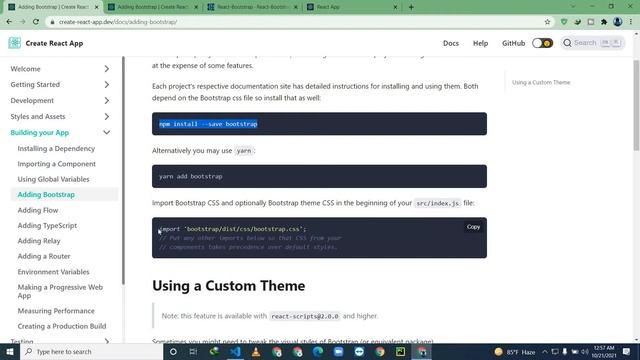This screenshot has height=360, width=640.
Task: Jump to Using a Custom Theme in table of contents
Action: pos(541,82)
